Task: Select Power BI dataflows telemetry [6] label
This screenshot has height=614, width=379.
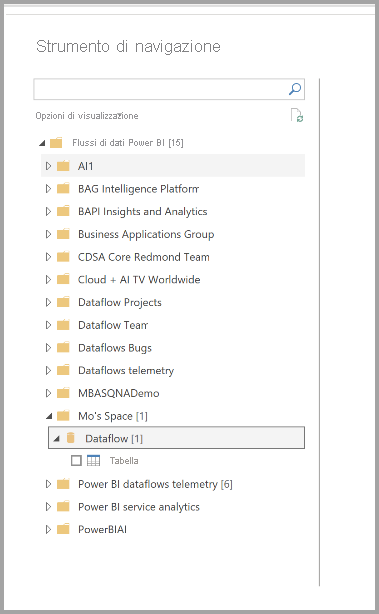Action: pos(155,484)
